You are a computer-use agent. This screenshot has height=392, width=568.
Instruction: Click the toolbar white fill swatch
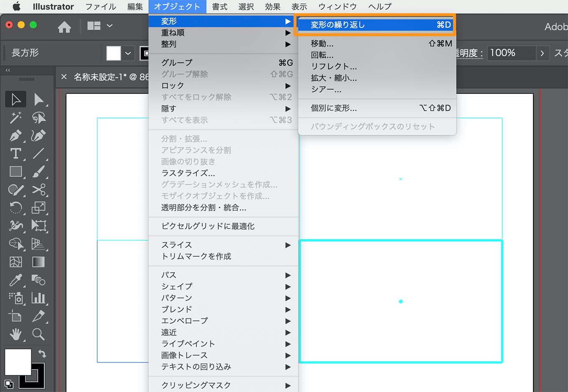click(18, 362)
